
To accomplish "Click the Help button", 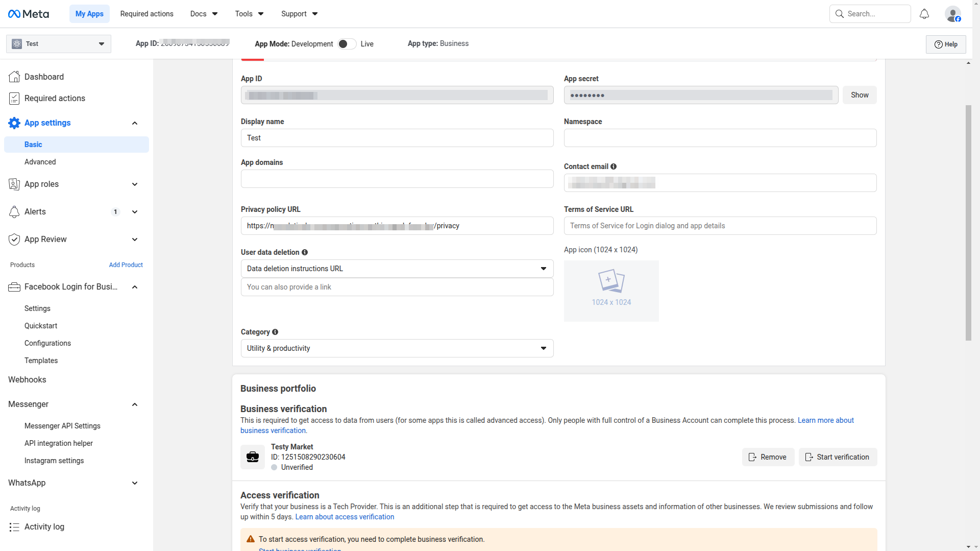I will pos(946,44).
